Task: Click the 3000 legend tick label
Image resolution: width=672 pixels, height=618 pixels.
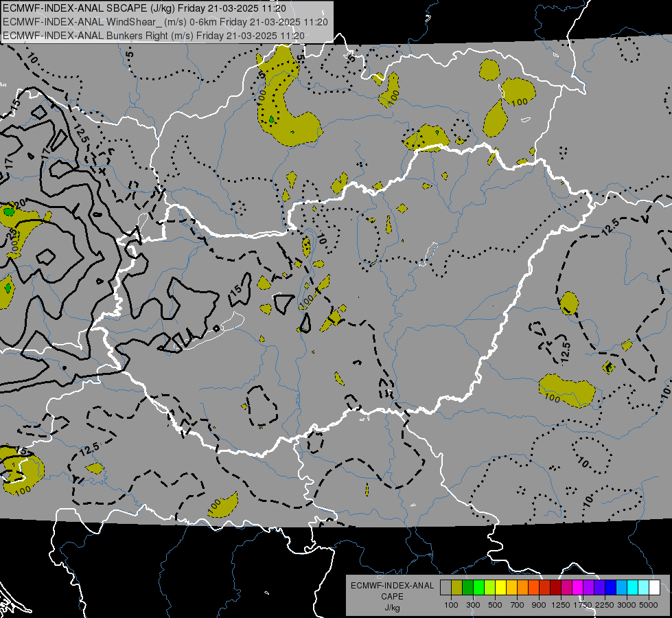Action: (x=627, y=605)
